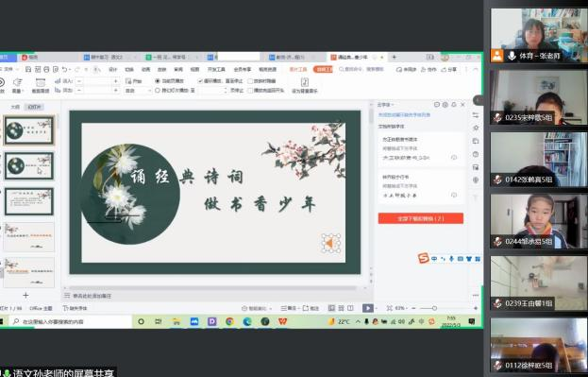Select the speaker audio icon on the slide
The width and height of the screenshot is (588, 377).
coord(330,244)
